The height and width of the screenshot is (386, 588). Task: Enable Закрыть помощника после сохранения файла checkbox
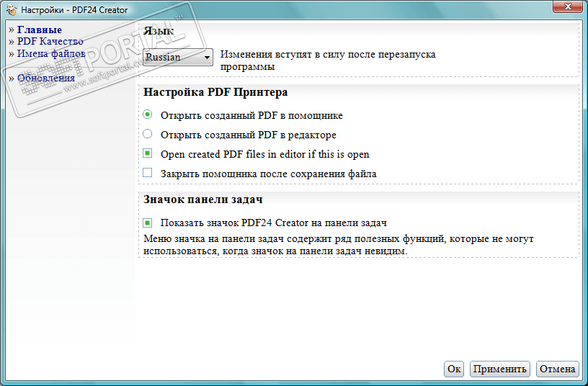pyautogui.click(x=148, y=173)
